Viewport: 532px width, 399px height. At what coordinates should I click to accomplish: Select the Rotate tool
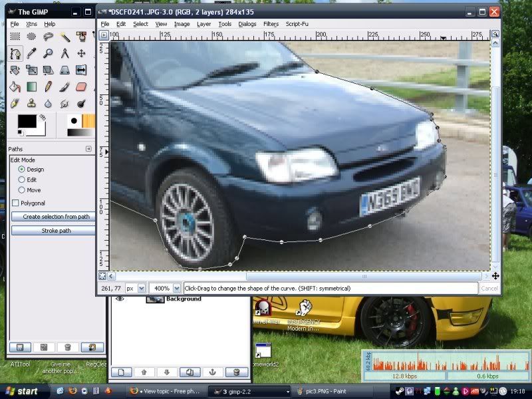pos(15,70)
